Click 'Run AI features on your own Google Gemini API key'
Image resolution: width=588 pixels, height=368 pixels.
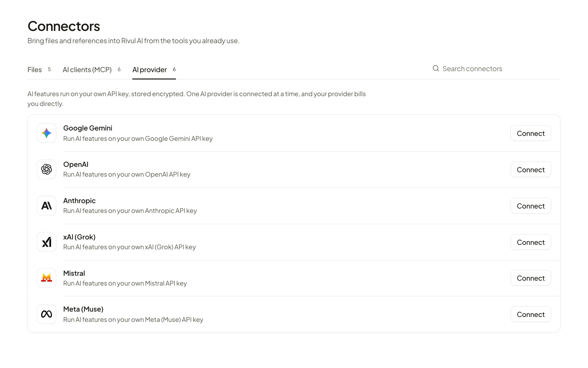point(138,139)
